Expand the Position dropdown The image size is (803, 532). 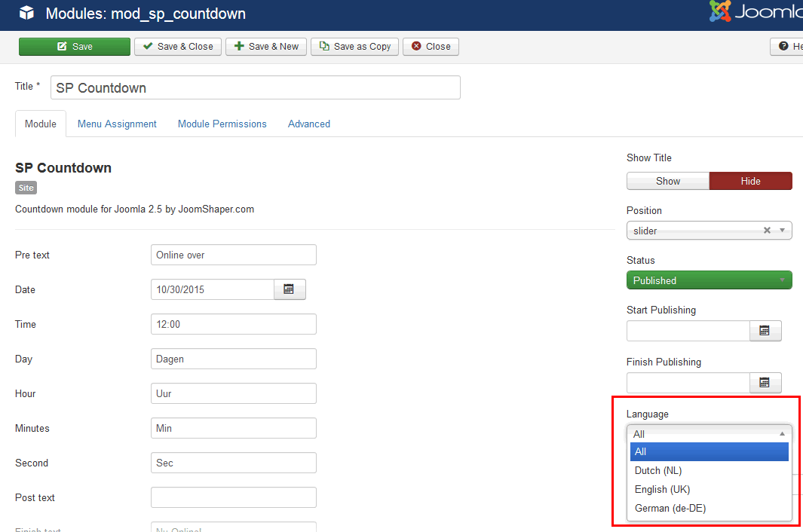coord(782,231)
